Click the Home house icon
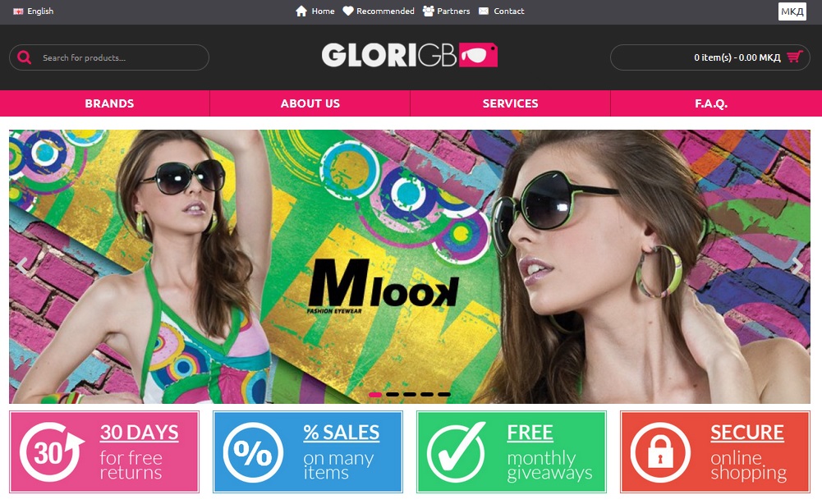 (301, 11)
